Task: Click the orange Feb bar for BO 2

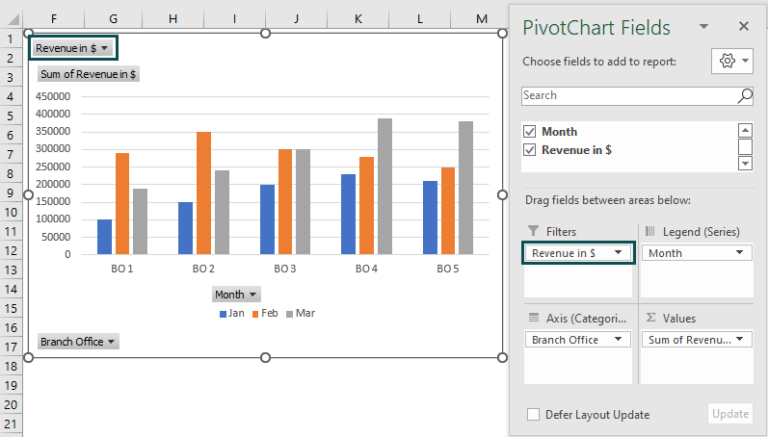Action: (204, 193)
